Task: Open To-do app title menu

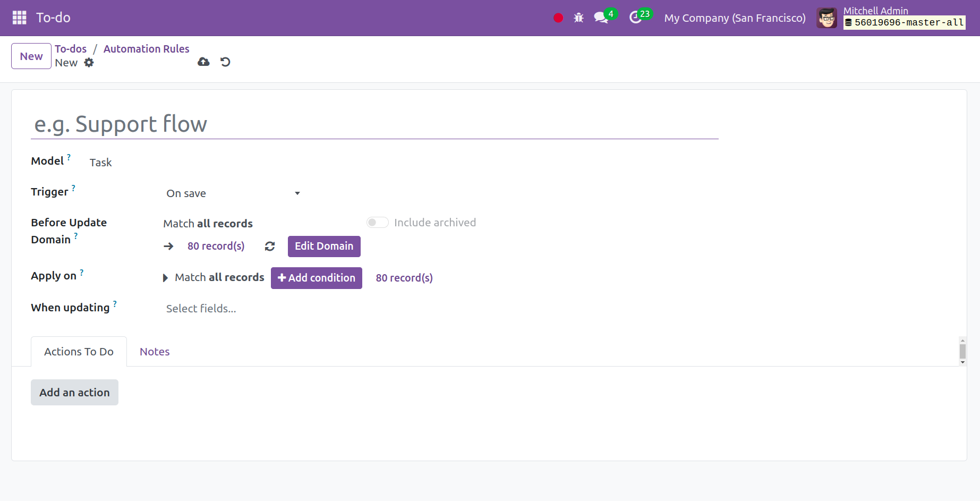Action: point(53,18)
